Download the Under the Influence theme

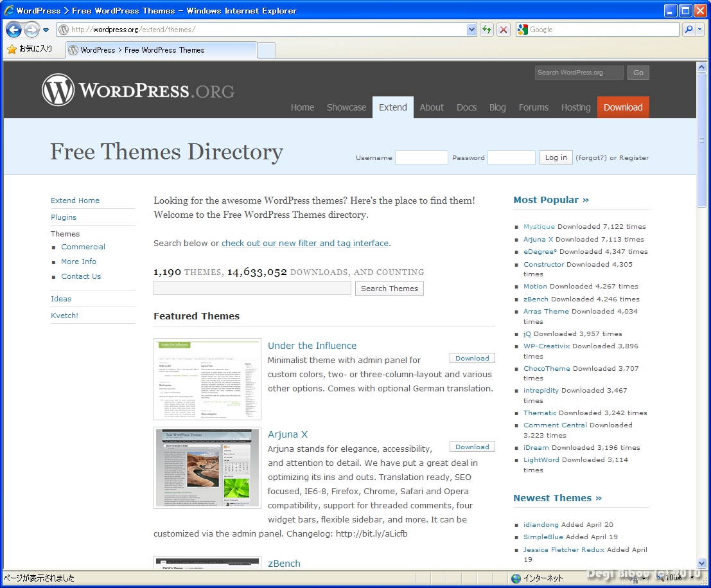(x=472, y=359)
